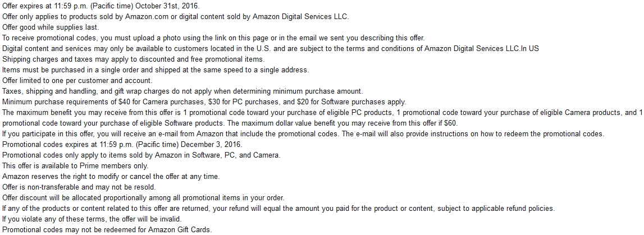This screenshot has width=644, height=235.
Task: Click the minimum purchase requirements line
Action: 204,102
